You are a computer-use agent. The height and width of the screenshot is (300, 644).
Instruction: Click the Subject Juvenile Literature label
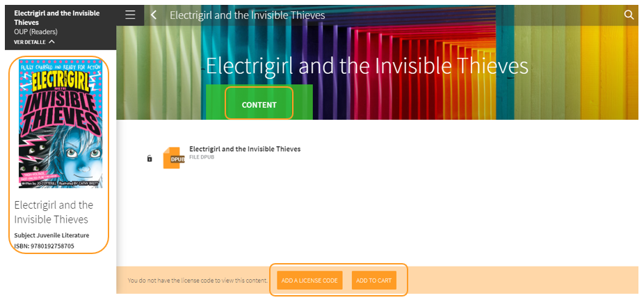coord(51,235)
